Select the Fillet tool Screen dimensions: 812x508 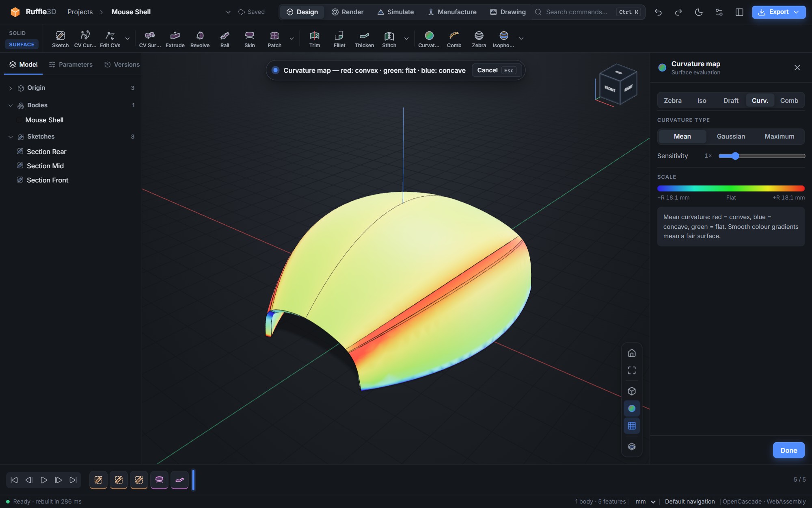click(x=339, y=39)
